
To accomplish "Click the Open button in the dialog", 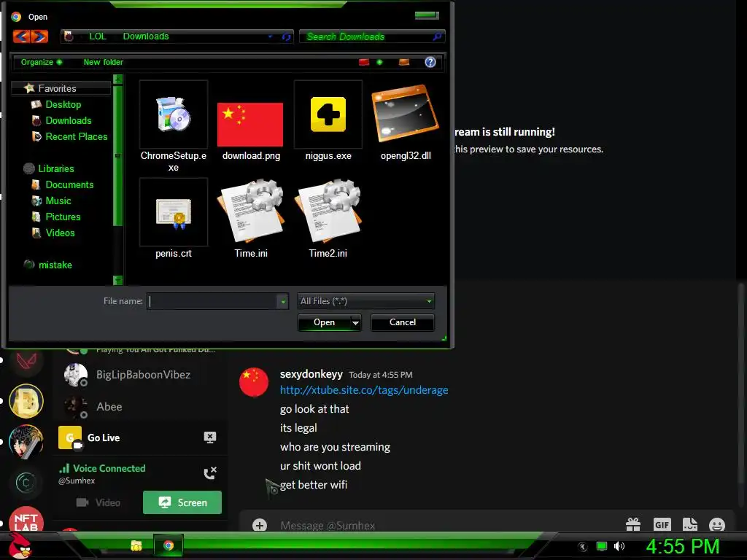I will click(x=325, y=322).
